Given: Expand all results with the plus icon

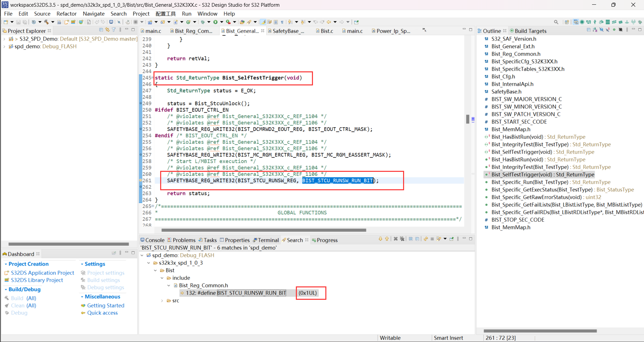Looking at the screenshot, I should [411, 239].
